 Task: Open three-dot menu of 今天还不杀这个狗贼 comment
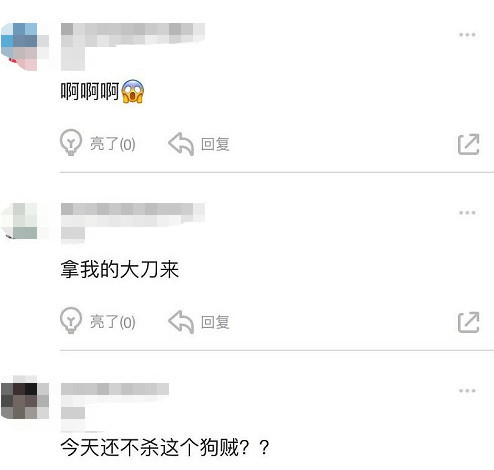coord(467,391)
